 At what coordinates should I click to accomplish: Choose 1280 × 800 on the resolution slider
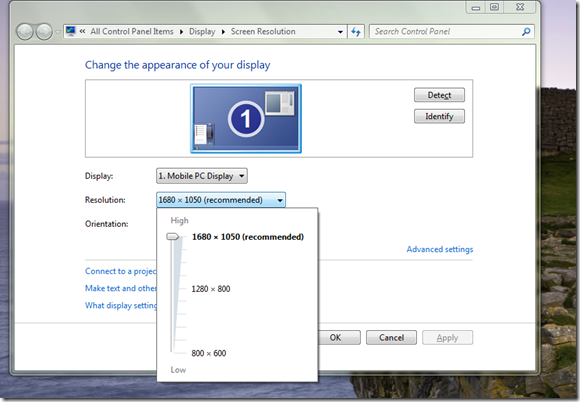coord(210,289)
